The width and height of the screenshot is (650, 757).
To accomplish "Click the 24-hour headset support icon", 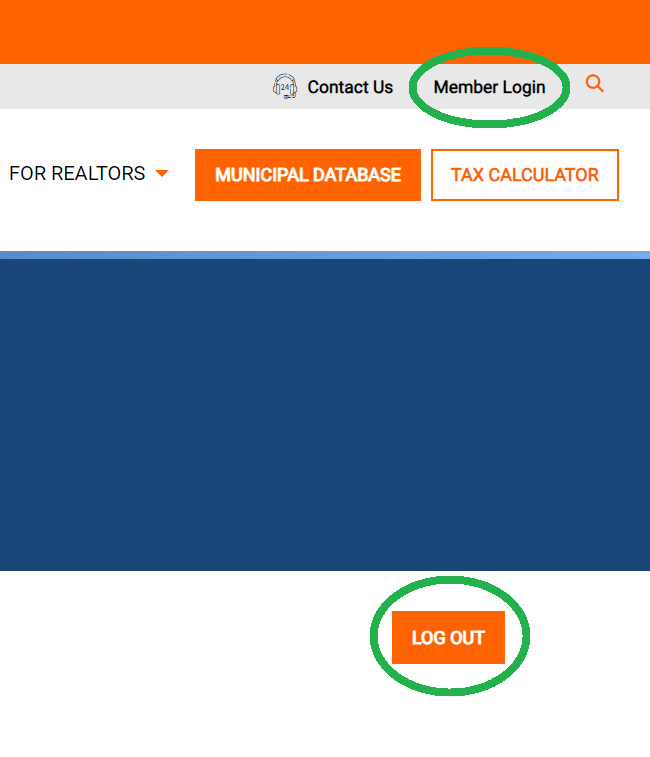I will pos(285,87).
